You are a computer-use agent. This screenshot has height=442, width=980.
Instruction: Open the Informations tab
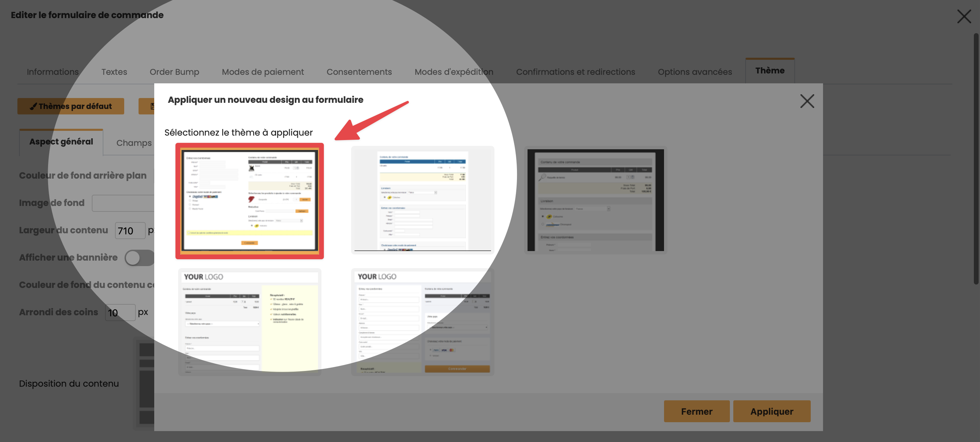pos(53,72)
